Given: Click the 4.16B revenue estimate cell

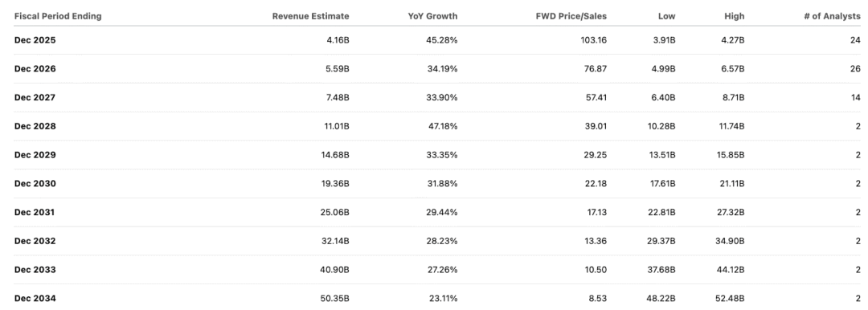Looking at the screenshot, I should coord(338,40).
